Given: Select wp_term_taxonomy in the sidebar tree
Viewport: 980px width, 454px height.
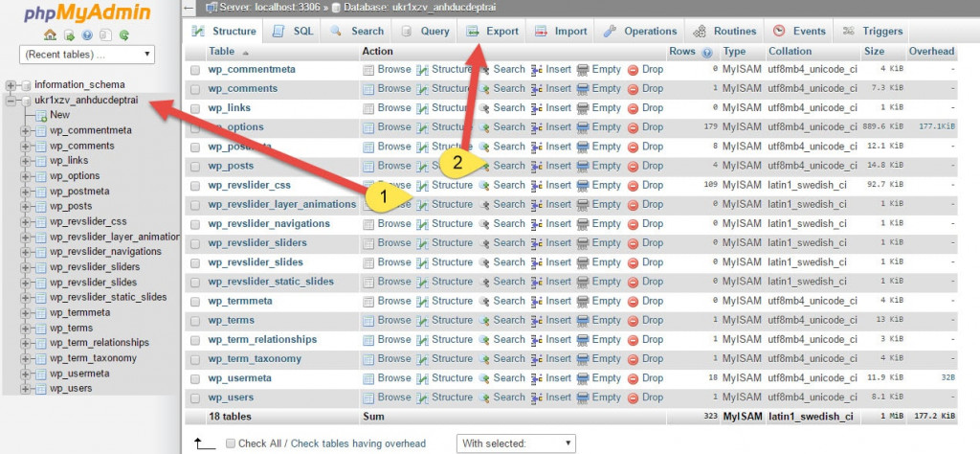Looking at the screenshot, I should coord(93,358).
